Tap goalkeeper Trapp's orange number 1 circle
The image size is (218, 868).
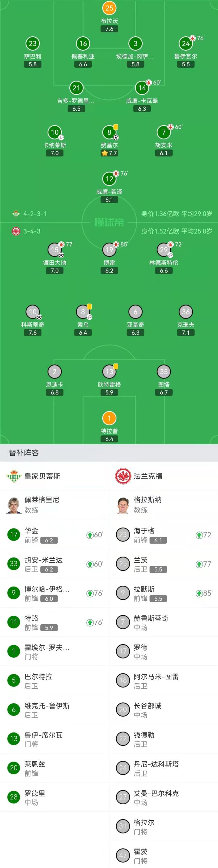[109, 418]
